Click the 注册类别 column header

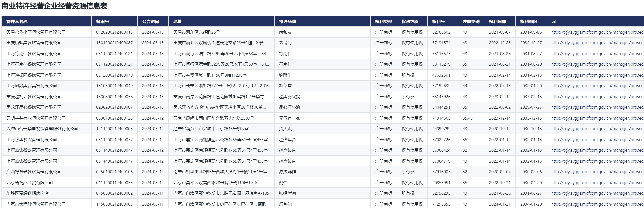point(471,21)
